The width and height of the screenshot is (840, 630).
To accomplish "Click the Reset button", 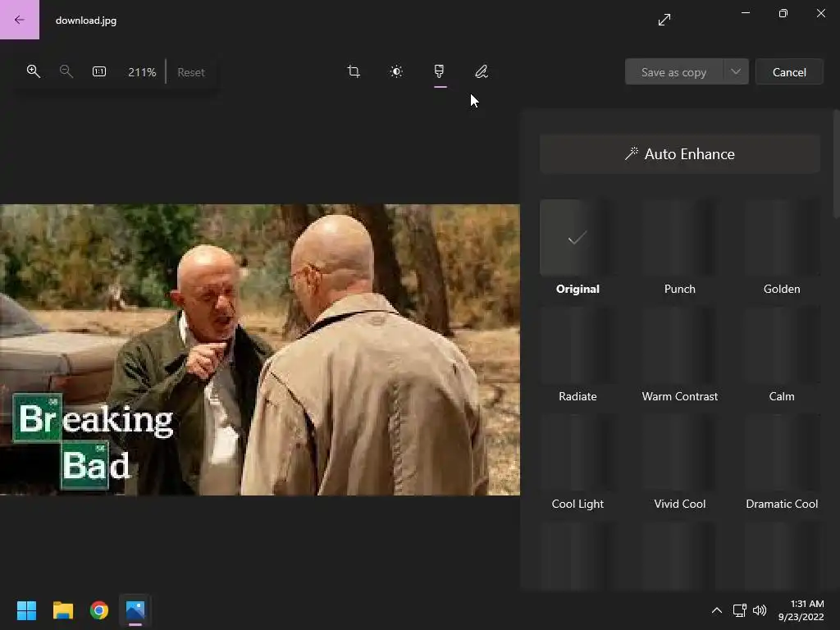I will [191, 72].
